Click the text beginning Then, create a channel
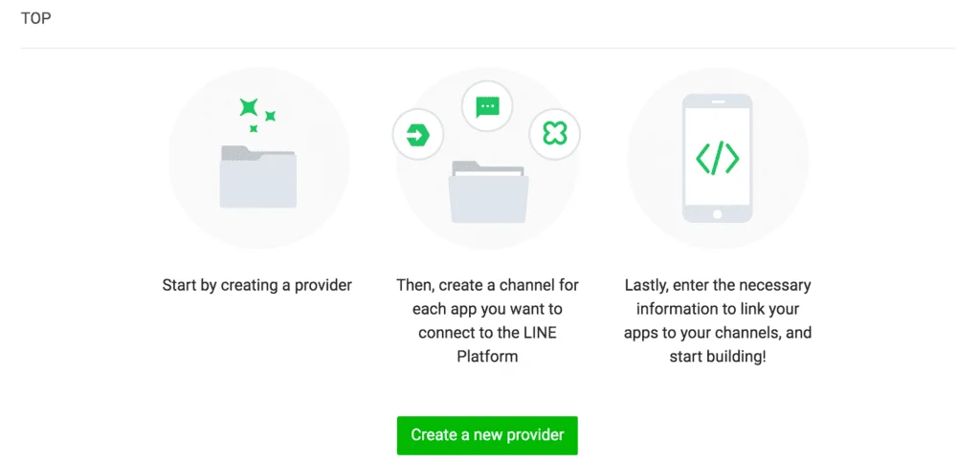Viewport: 980px width, 462px height. point(487,320)
